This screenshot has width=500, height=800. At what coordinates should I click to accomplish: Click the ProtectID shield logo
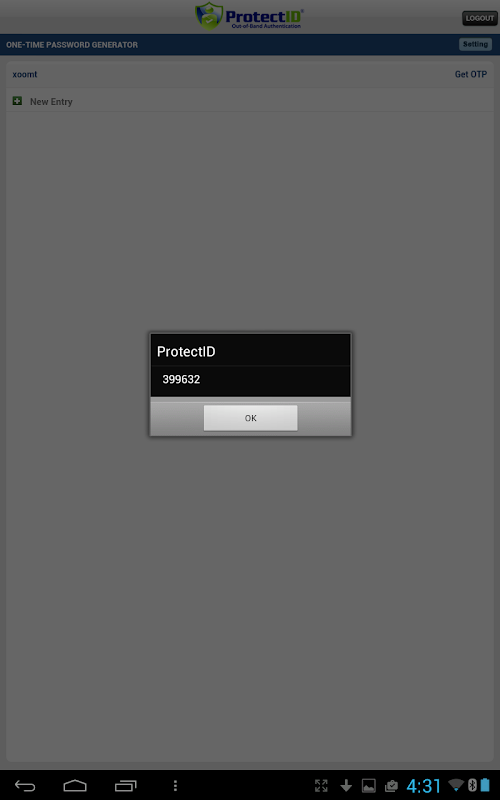click(209, 16)
